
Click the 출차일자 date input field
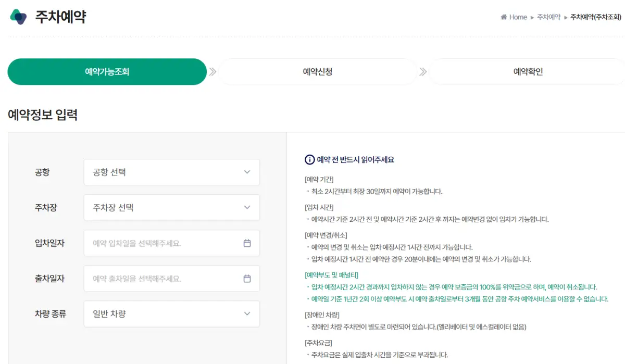[172, 279]
